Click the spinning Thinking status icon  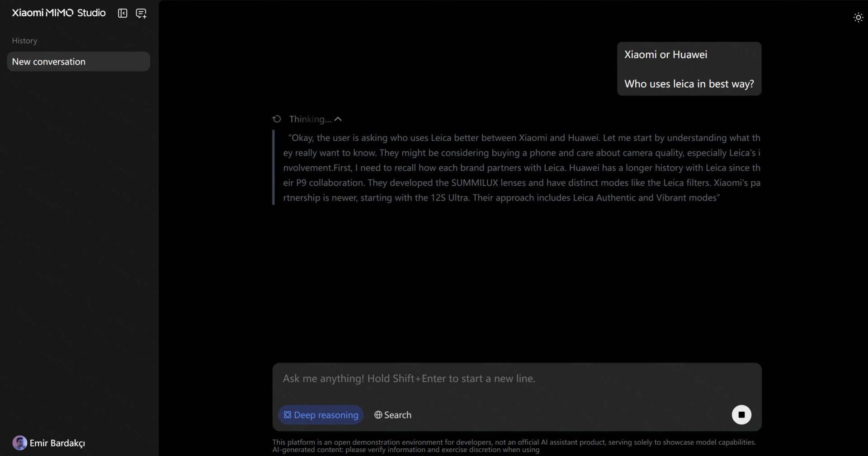pyautogui.click(x=277, y=119)
